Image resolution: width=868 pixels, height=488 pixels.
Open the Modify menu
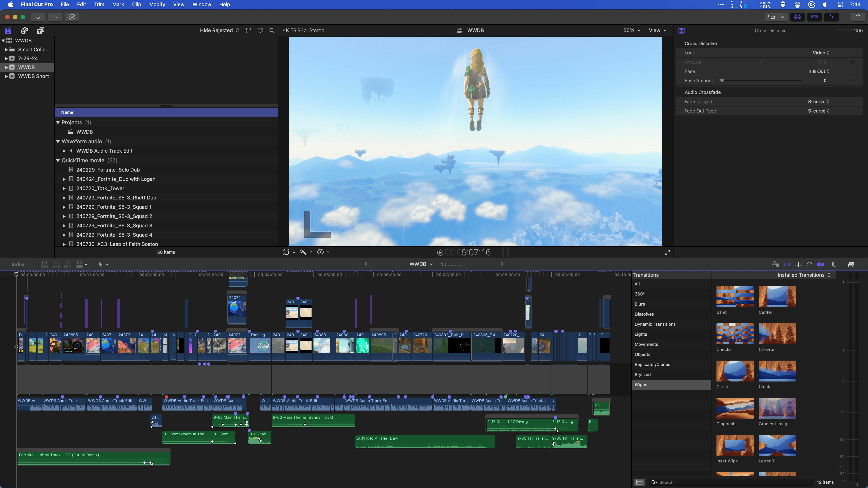[x=157, y=4]
